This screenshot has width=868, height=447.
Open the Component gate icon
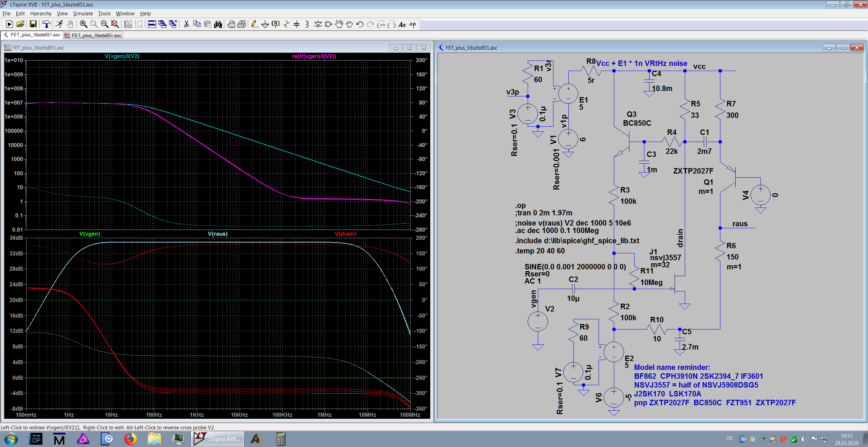pos(328,24)
